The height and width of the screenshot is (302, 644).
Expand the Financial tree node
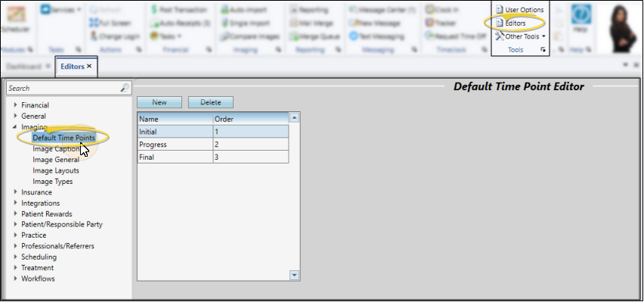(16, 105)
